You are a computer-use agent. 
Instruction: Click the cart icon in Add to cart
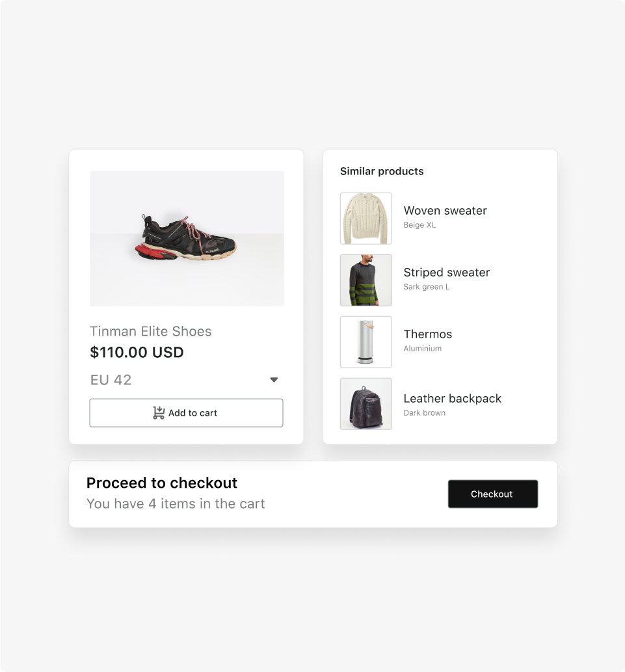pos(159,413)
